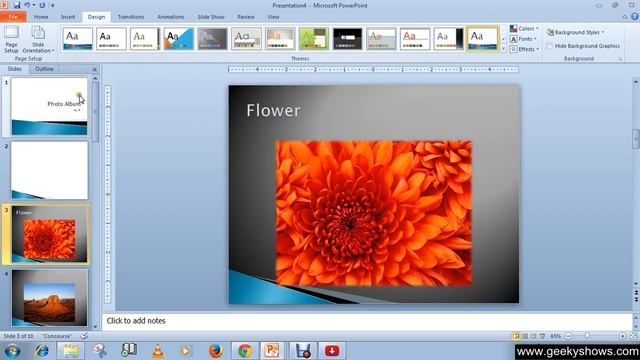Image resolution: width=640 pixels, height=360 pixels.
Task: Switch to Normal view in status bar
Action: click(516, 336)
